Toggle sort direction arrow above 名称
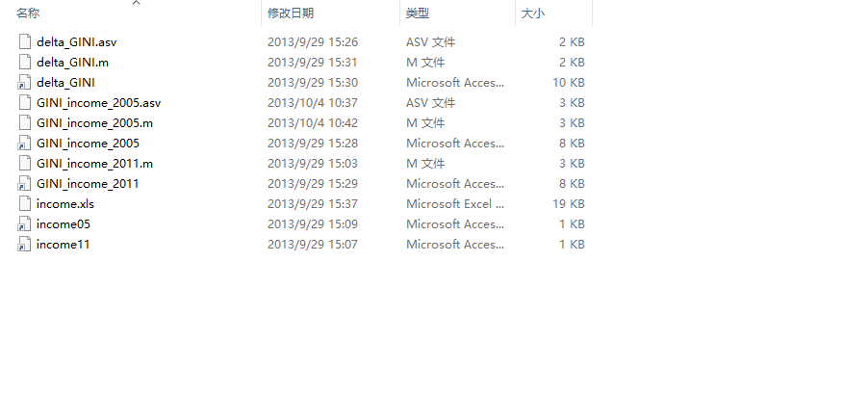The width and height of the screenshot is (868, 419). 136,3
